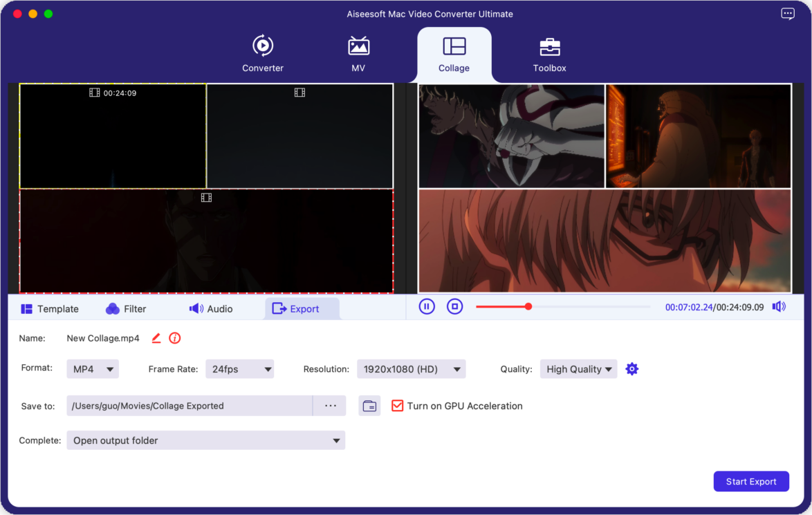Click the top-left preview video pane

512,136
